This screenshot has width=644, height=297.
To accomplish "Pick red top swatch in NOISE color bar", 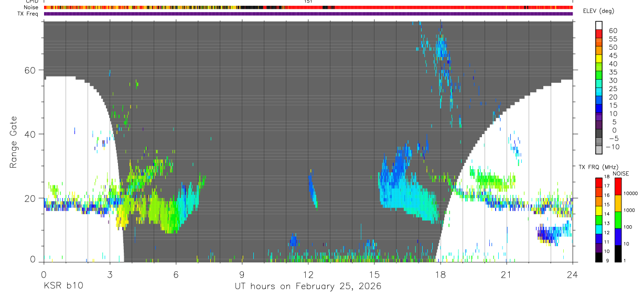I will [x=619, y=186].
